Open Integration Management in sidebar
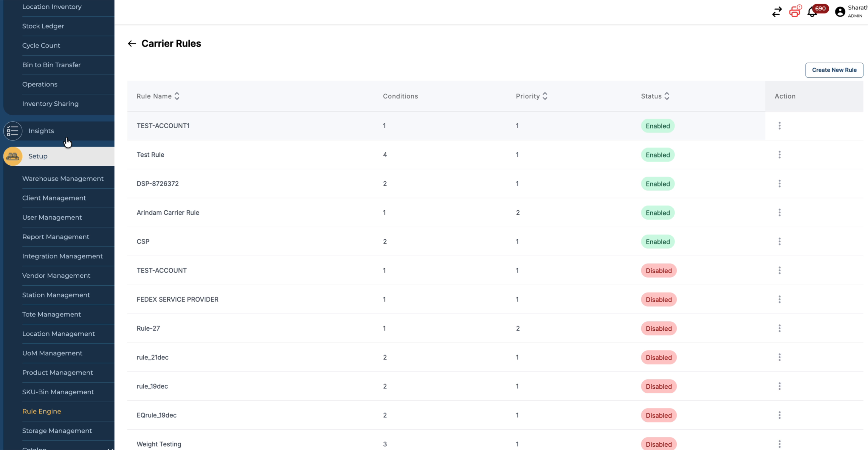Screen dimensions: 868x450 tap(63, 256)
